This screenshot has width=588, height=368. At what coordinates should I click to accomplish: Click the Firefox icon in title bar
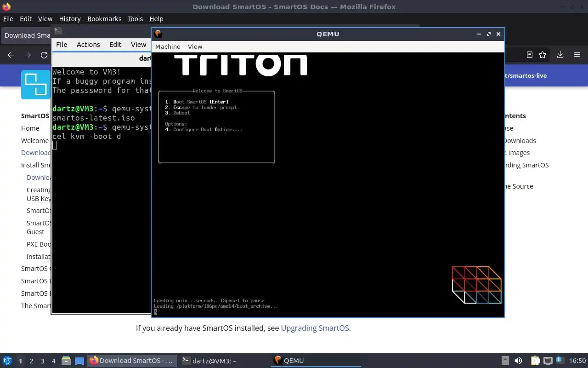[x=6, y=6]
